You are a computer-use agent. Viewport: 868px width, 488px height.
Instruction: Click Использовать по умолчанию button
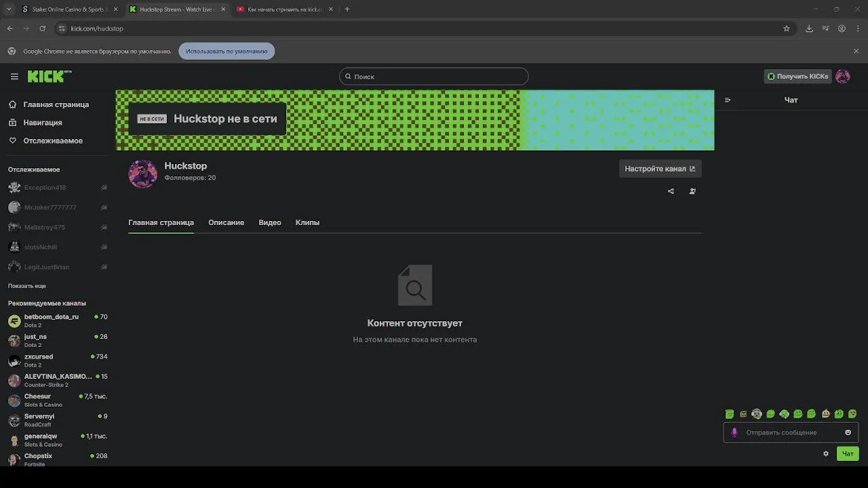click(x=226, y=51)
